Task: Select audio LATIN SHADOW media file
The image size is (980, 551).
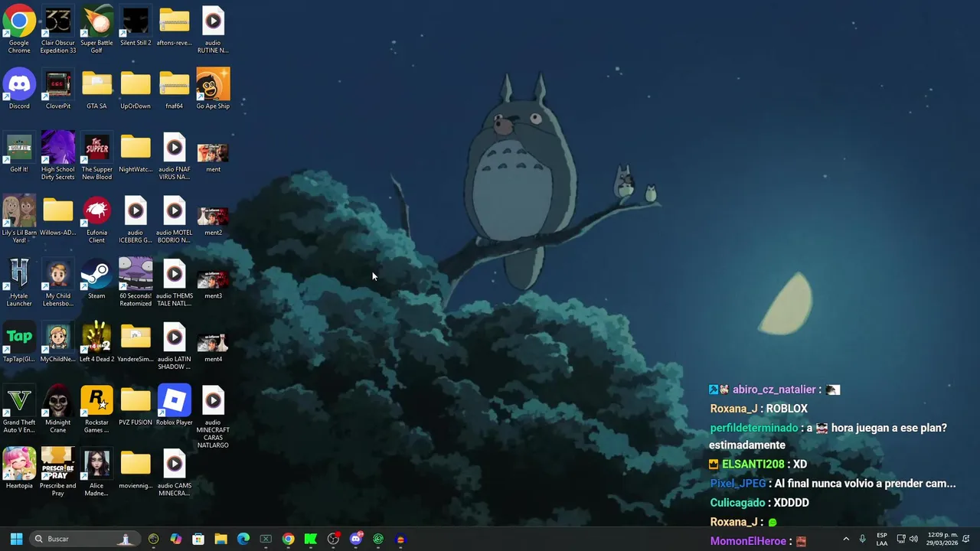Action: point(174,346)
